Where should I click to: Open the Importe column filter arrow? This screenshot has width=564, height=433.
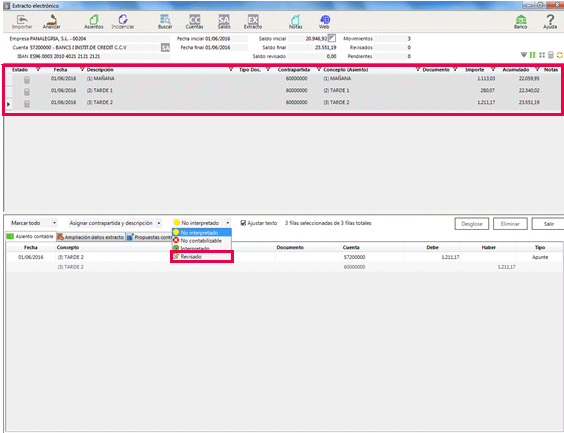click(493, 69)
